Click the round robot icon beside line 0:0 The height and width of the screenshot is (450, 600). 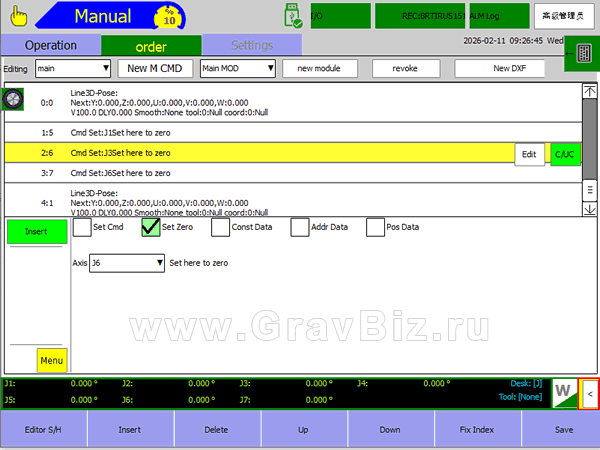14,100
